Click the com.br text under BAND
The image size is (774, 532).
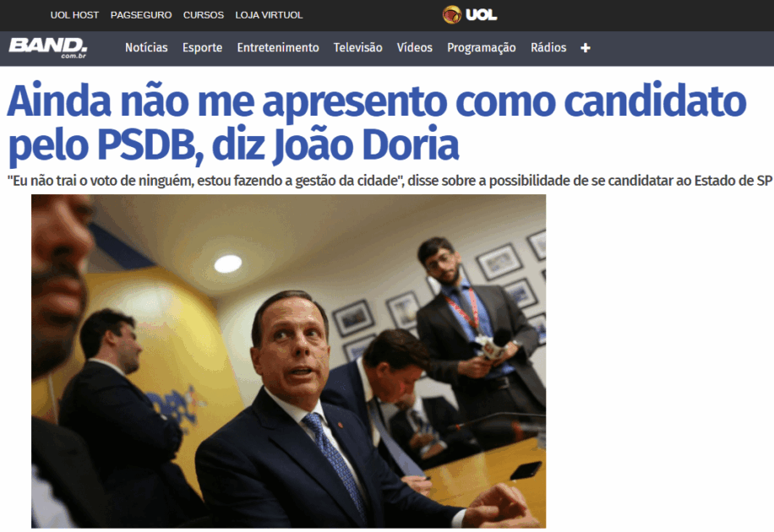(74, 56)
